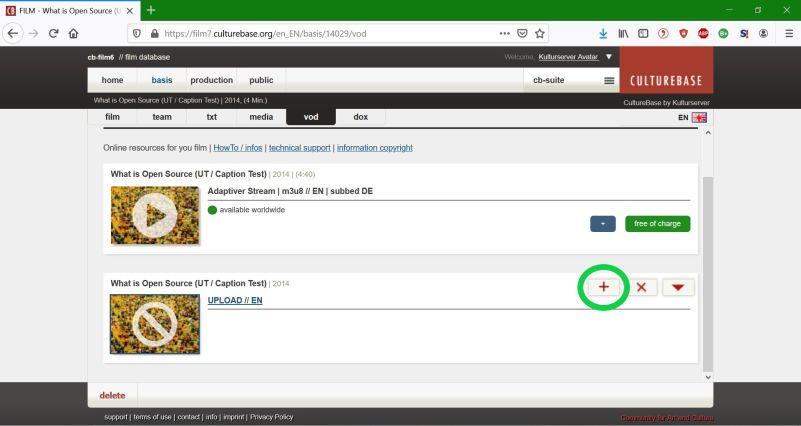Switch to the media tab
Image resolution: width=801 pixels, height=426 pixels.
[261, 117]
